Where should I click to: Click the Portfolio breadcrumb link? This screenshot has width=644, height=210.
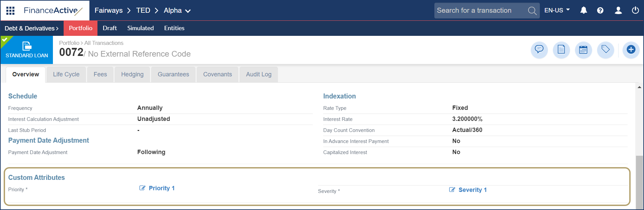[69, 43]
